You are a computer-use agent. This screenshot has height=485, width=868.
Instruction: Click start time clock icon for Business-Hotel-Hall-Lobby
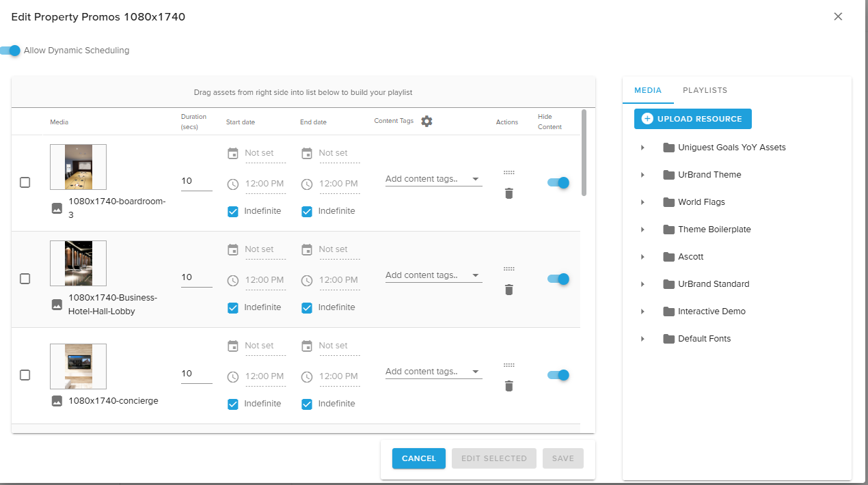(233, 280)
